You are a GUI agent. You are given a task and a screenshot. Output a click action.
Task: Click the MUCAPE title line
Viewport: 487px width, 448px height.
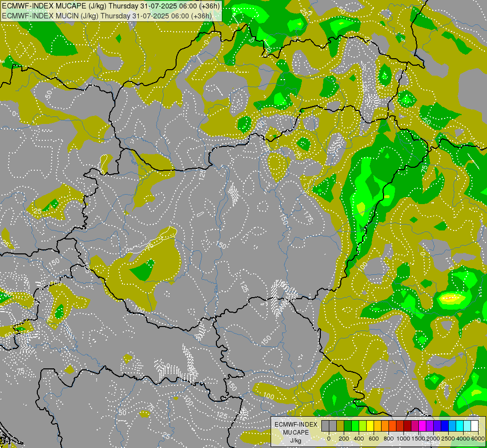pos(111,6)
